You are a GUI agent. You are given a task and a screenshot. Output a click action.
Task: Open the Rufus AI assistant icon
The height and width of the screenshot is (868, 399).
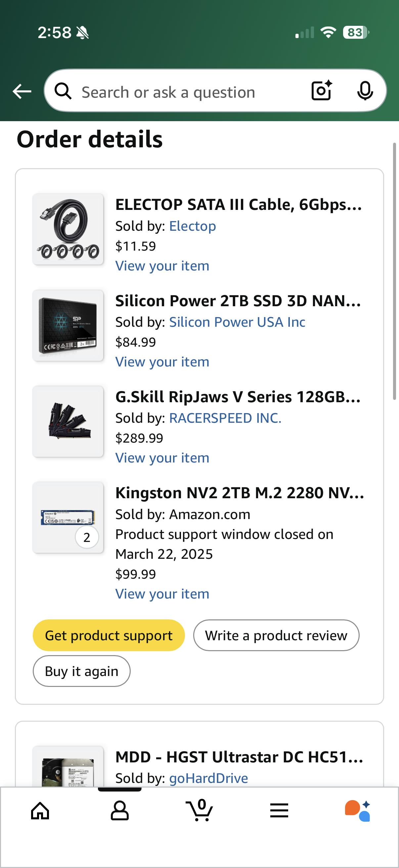[358, 810]
